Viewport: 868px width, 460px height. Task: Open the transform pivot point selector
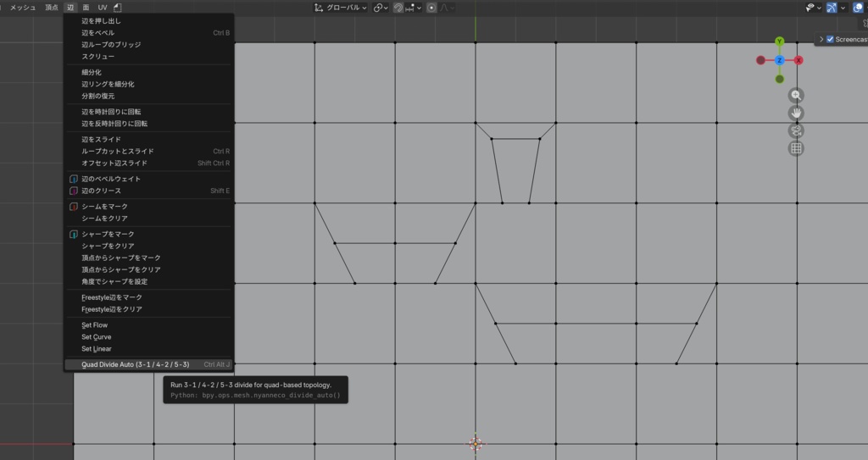point(381,8)
